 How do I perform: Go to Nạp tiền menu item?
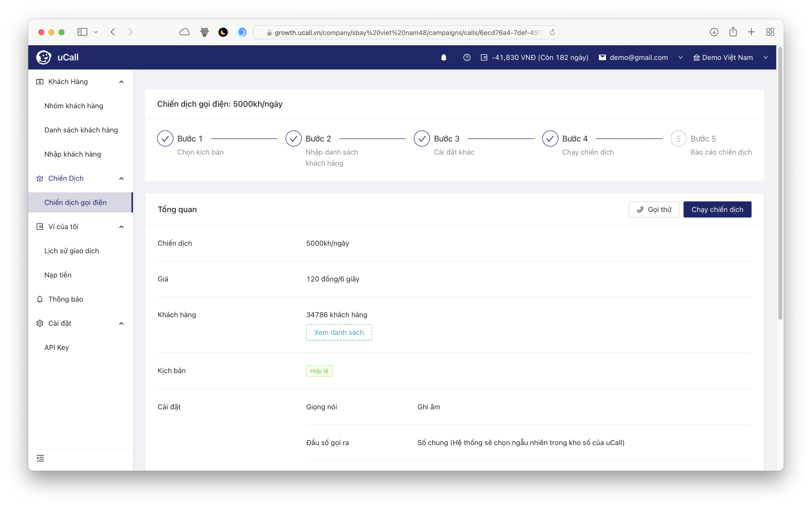pyautogui.click(x=58, y=275)
